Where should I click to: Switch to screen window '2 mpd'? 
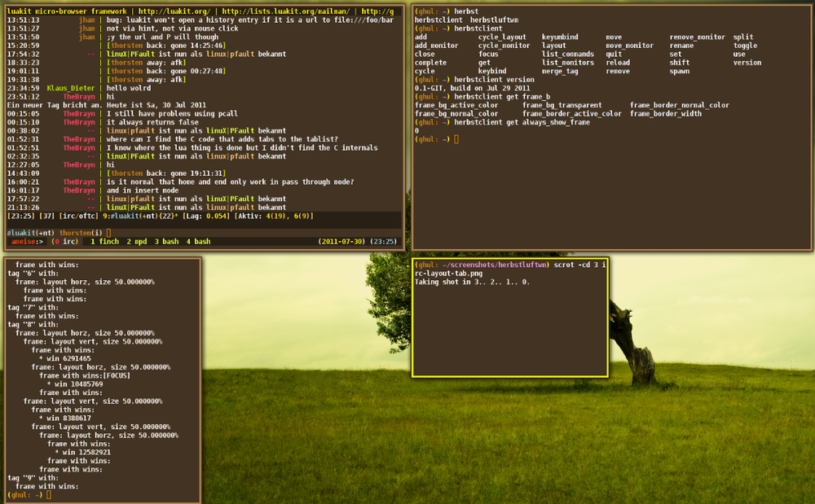click(x=137, y=241)
